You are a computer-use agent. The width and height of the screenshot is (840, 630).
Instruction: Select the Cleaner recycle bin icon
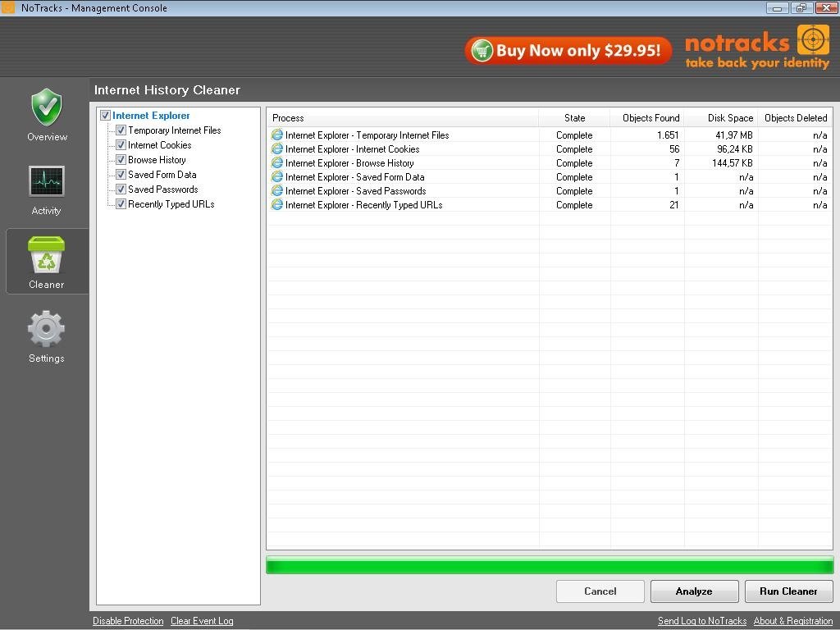coord(46,255)
